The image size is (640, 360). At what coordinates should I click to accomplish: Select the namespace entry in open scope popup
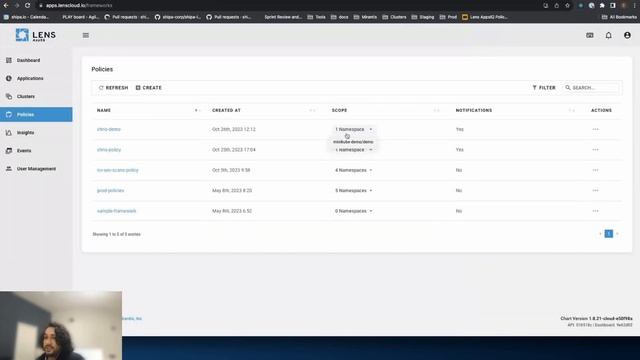[x=353, y=142]
